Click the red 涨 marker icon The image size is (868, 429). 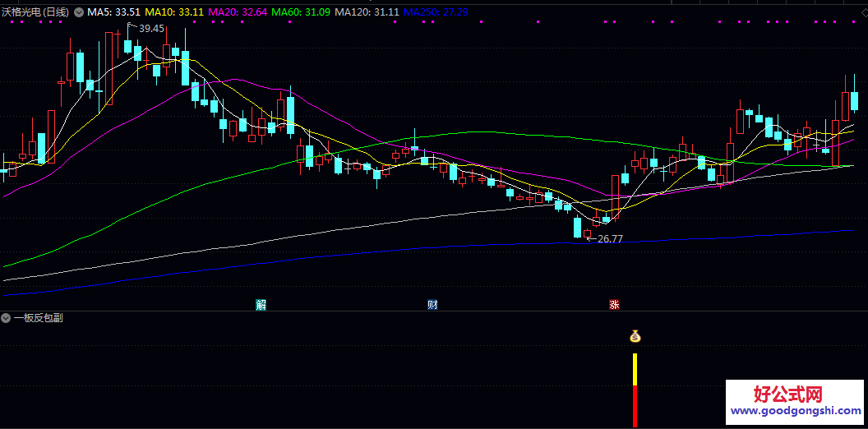(x=614, y=305)
